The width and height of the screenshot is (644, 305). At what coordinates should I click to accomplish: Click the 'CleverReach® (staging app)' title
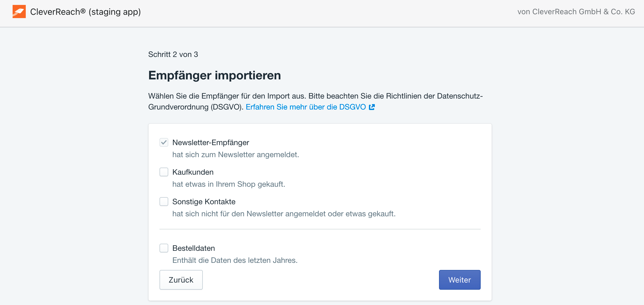(x=86, y=12)
